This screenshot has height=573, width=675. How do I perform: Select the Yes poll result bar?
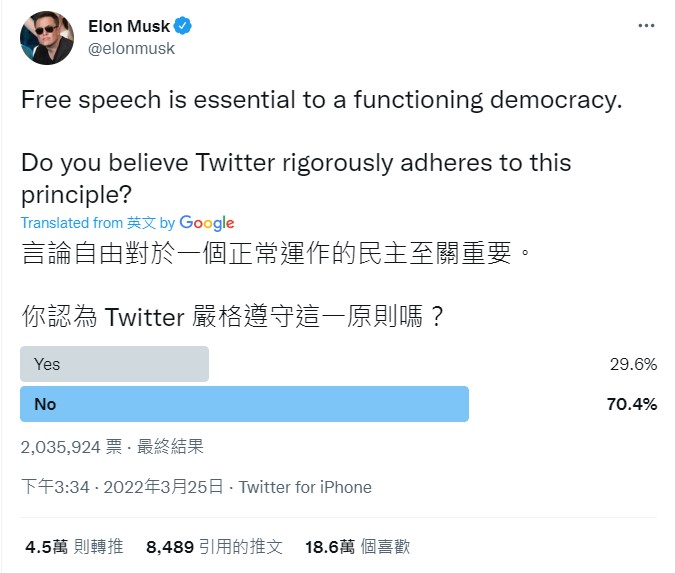click(x=115, y=364)
